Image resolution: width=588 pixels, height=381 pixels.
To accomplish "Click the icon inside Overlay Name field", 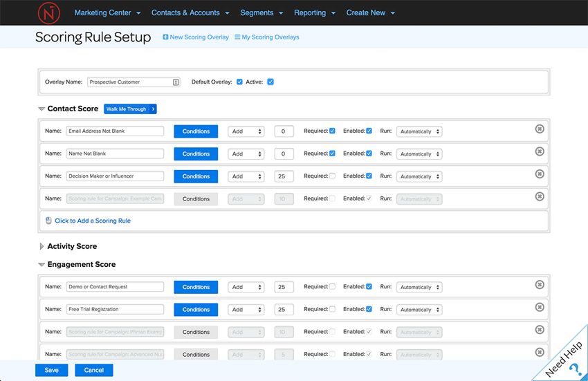I will point(176,82).
